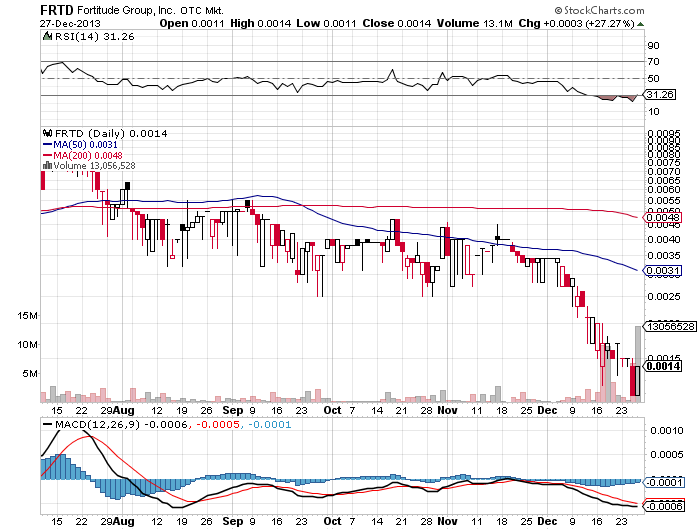Click the RSI(14) indicator icon
Viewport: 700px width, 530px height.
47,36
